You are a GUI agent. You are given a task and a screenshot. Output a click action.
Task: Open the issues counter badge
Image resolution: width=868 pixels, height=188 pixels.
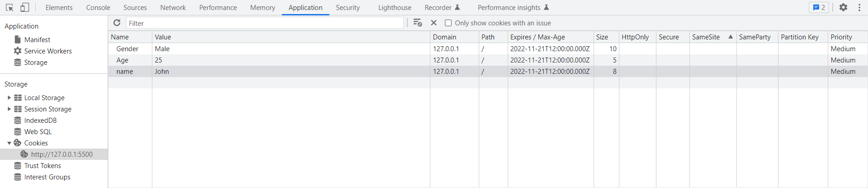tap(819, 8)
